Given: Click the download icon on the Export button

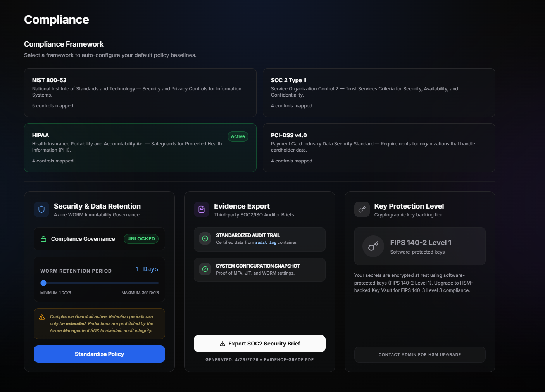Looking at the screenshot, I should pos(222,344).
